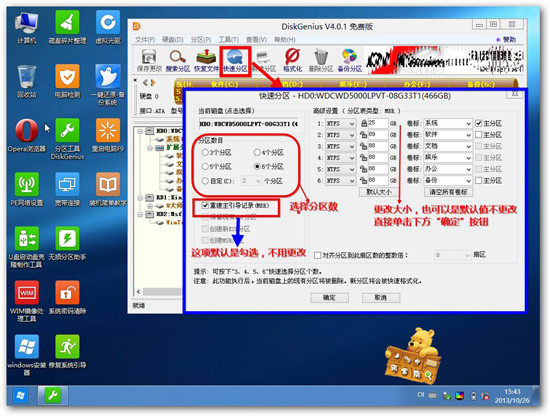The width and height of the screenshot is (550, 416).
Task: Open the Windows Start button
Action: (21, 396)
